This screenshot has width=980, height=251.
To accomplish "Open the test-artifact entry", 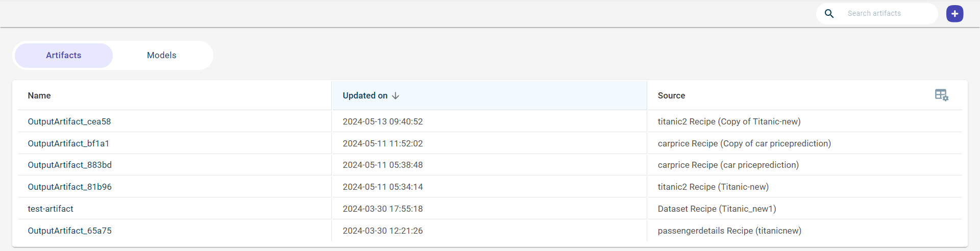I will pyautogui.click(x=51, y=209).
